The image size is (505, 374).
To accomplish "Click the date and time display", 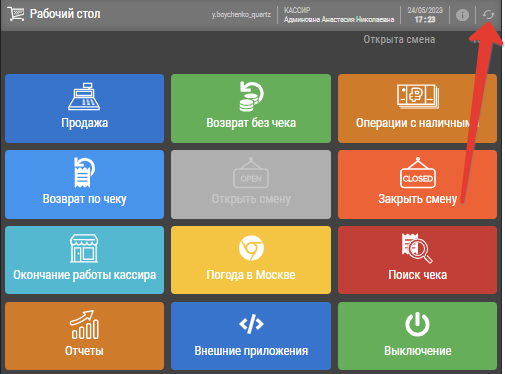I will click(x=425, y=15).
